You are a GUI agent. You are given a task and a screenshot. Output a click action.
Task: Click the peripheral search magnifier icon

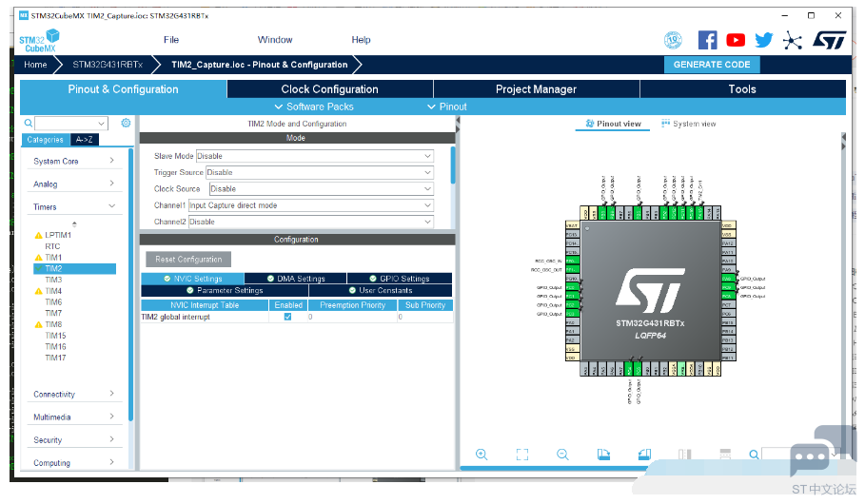(29, 123)
